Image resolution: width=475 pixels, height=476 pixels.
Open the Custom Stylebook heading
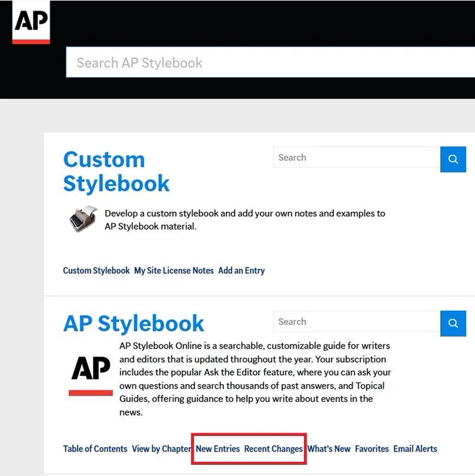coord(116,171)
